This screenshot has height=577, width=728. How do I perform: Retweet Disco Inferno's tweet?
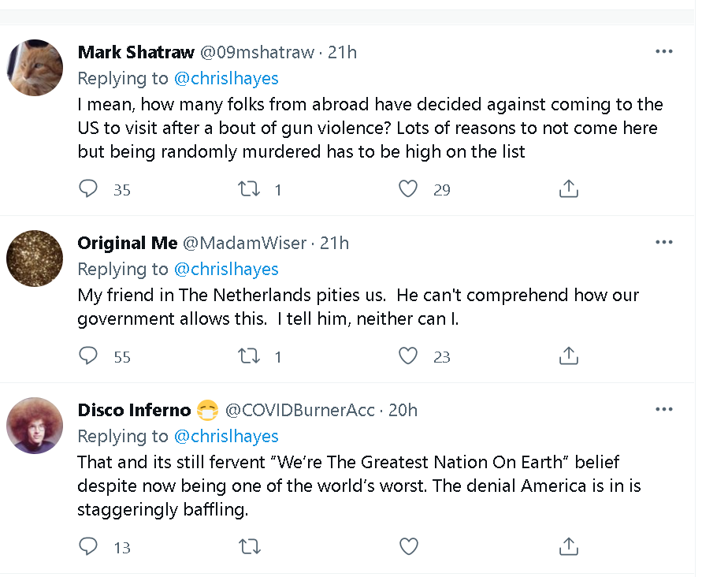pyautogui.click(x=249, y=546)
